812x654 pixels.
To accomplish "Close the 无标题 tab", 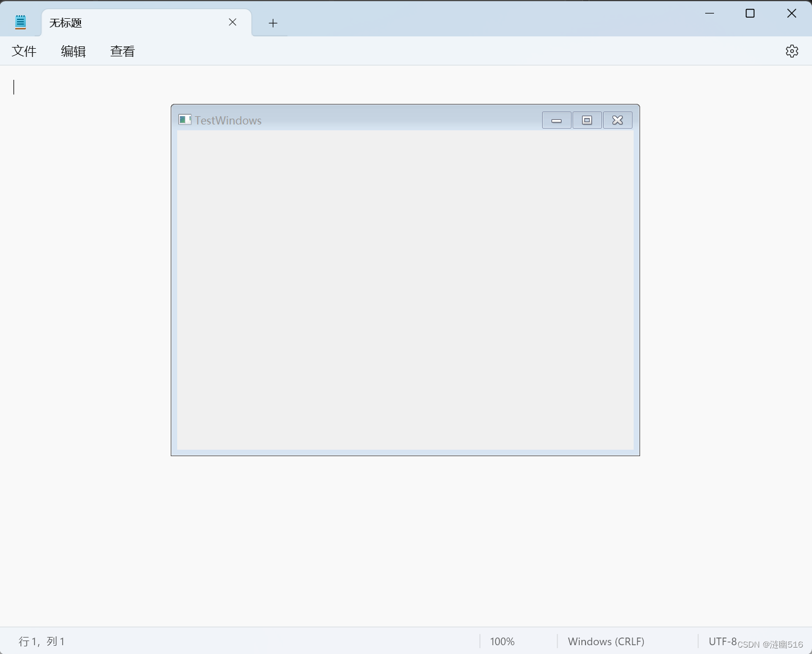I will [x=232, y=22].
